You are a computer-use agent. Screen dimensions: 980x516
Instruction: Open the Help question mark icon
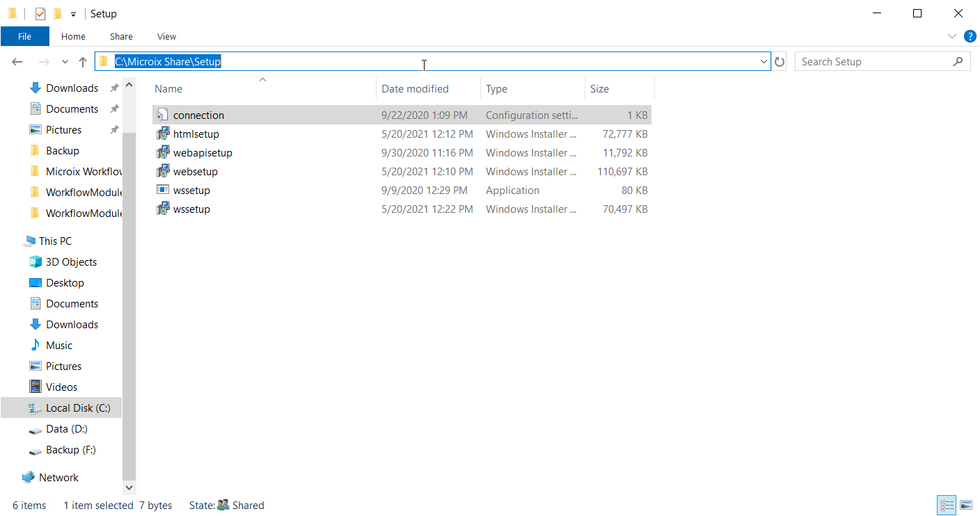tap(970, 36)
